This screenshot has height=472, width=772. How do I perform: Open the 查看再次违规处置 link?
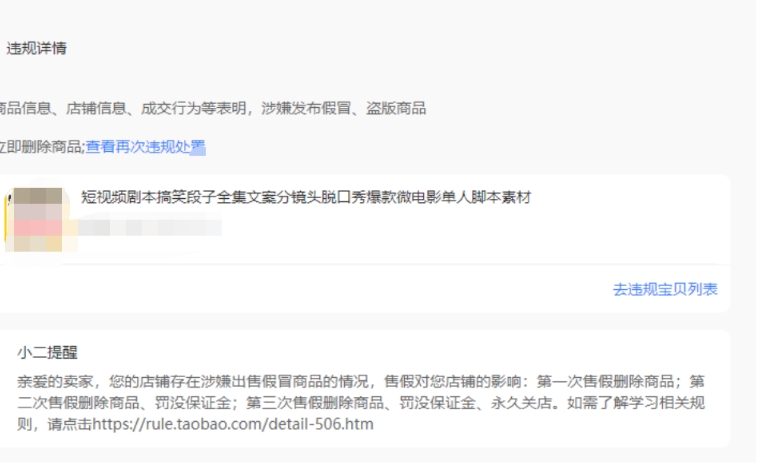coord(145,147)
